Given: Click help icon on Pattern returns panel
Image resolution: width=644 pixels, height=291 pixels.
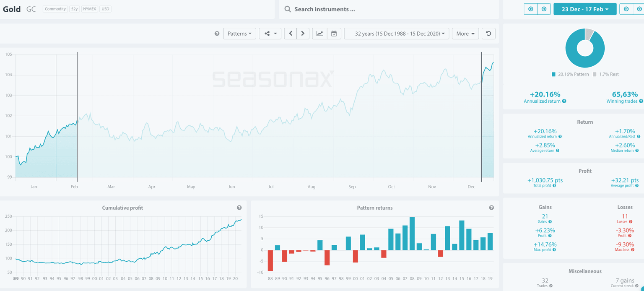Looking at the screenshot, I should click(x=491, y=208).
